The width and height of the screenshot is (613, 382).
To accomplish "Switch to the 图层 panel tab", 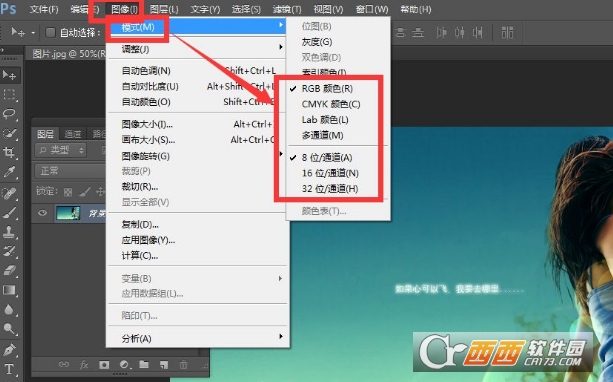I will 45,134.
